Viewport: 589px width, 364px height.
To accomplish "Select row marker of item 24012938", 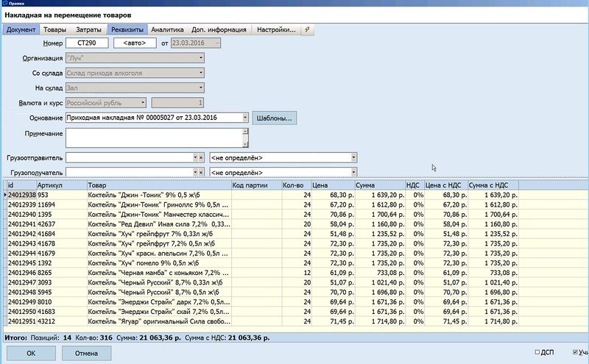I will click(x=5, y=195).
